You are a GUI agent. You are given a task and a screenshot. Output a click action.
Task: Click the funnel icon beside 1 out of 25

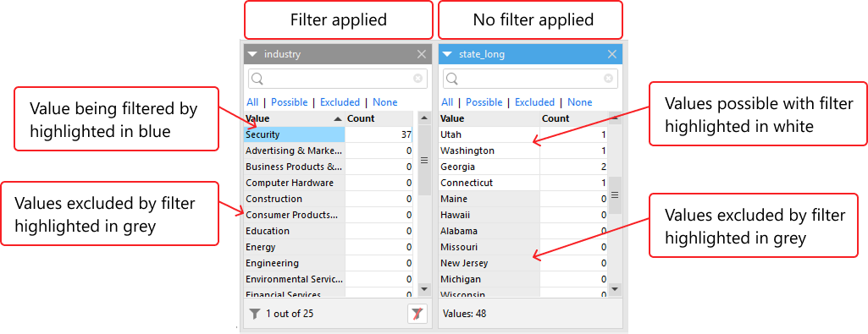point(254,314)
